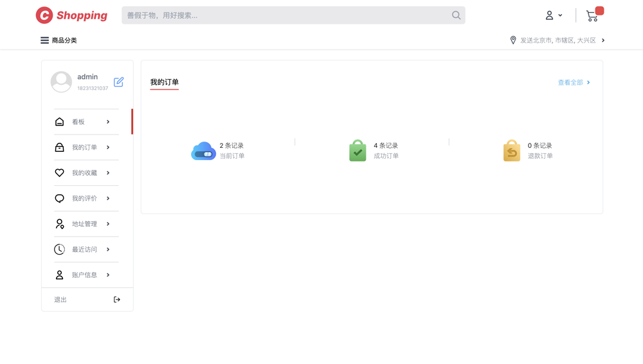643x364 pixels.
Task: Click the 查看全部 link
Action: click(x=574, y=82)
